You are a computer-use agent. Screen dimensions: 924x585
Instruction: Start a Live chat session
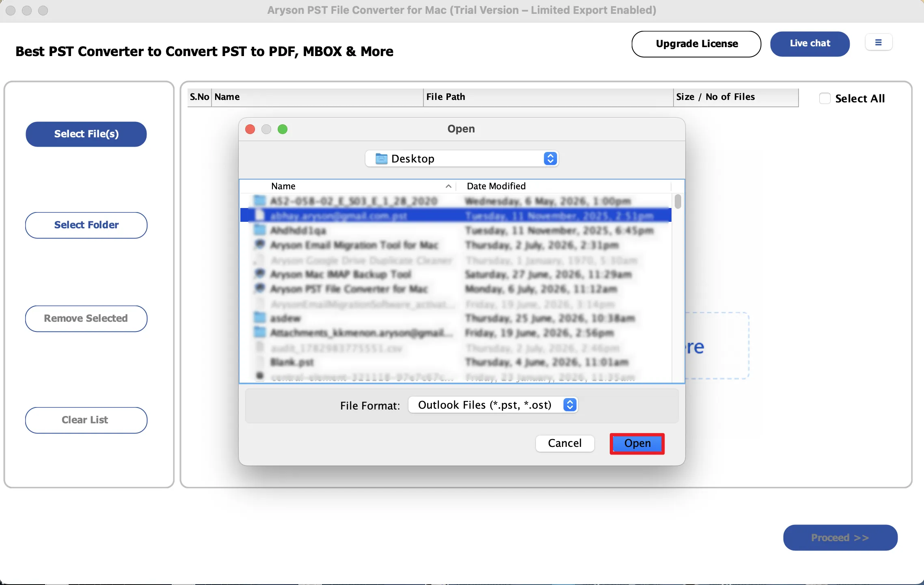(810, 43)
